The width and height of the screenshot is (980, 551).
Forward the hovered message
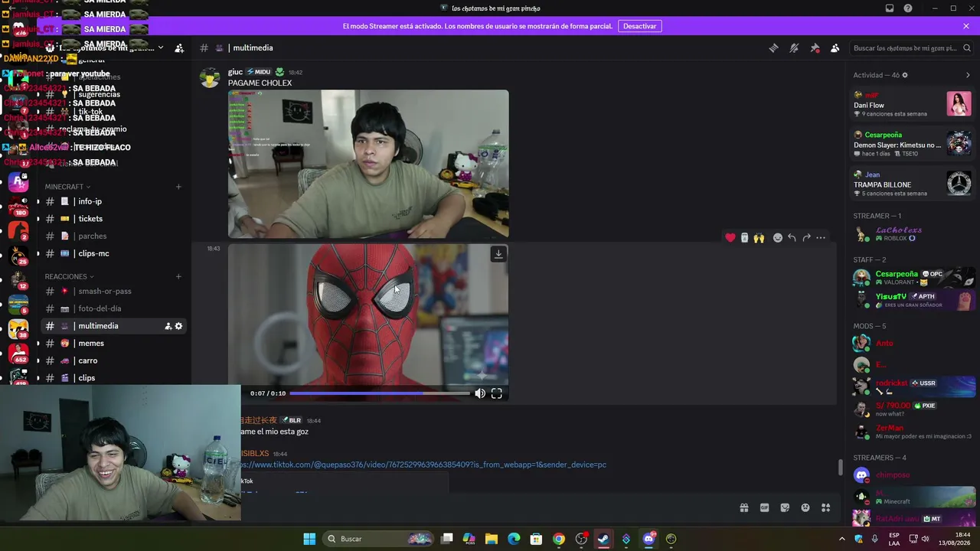click(806, 238)
